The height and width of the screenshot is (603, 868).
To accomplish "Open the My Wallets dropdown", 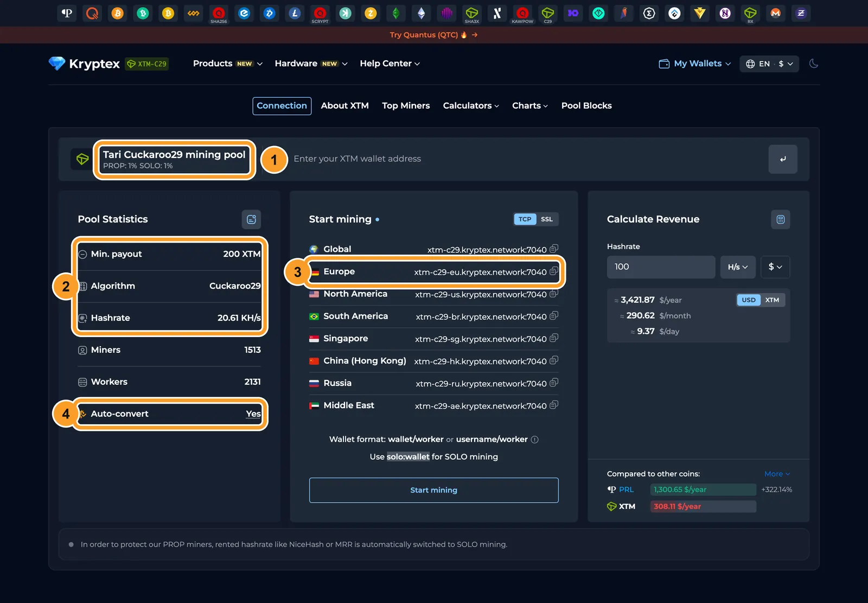I will pyautogui.click(x=695, y=64).
